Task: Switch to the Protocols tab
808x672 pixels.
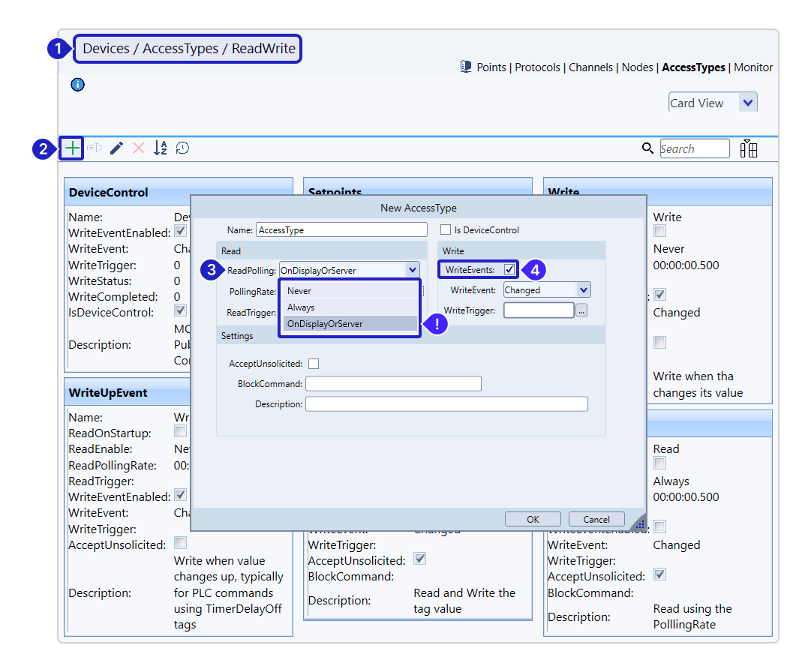Action: (537, 67)
